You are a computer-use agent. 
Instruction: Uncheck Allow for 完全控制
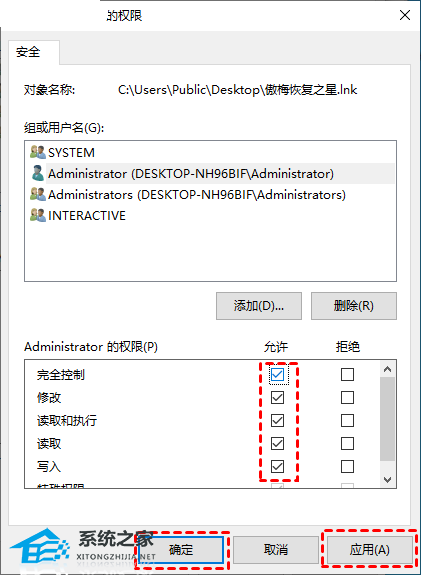click(x=277, y=374)
